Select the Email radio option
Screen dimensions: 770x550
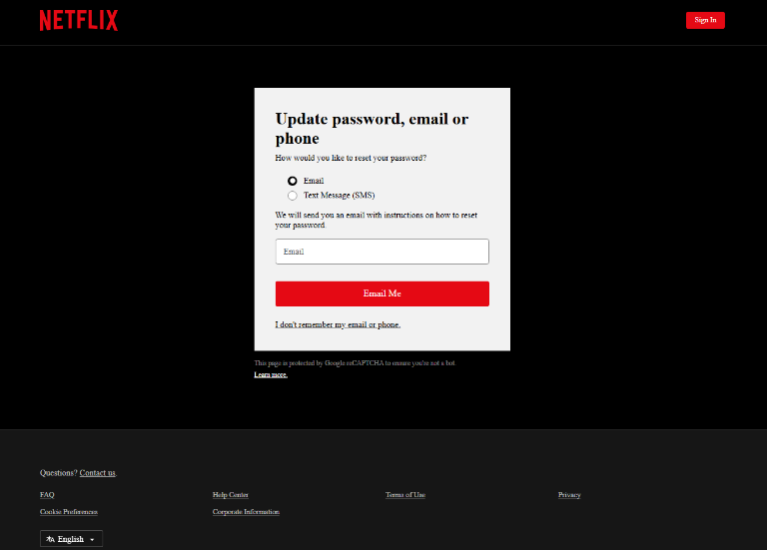[x=292, y=181]
